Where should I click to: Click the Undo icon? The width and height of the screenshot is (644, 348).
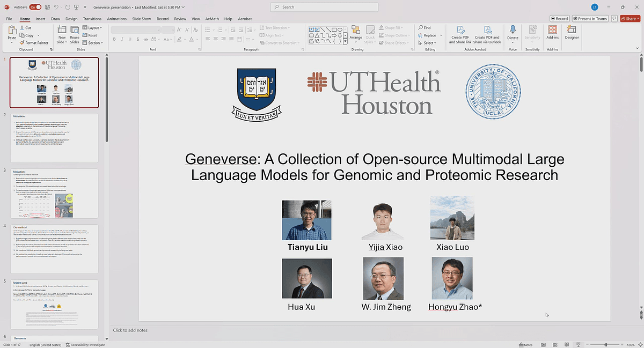coord(56,7)
